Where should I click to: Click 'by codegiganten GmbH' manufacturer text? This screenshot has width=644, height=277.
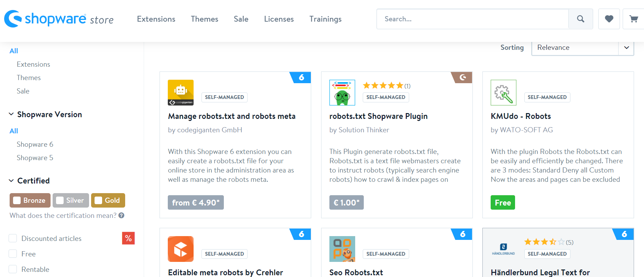(205, 130)
